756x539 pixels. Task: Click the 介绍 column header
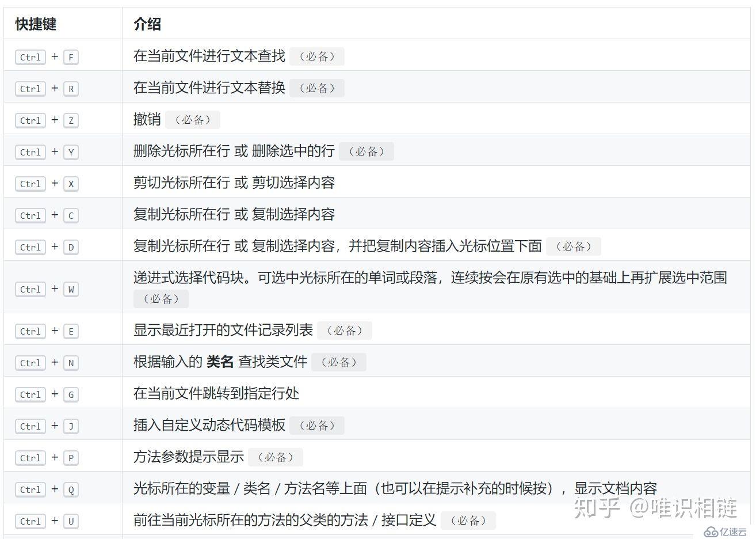pos(147,24)
